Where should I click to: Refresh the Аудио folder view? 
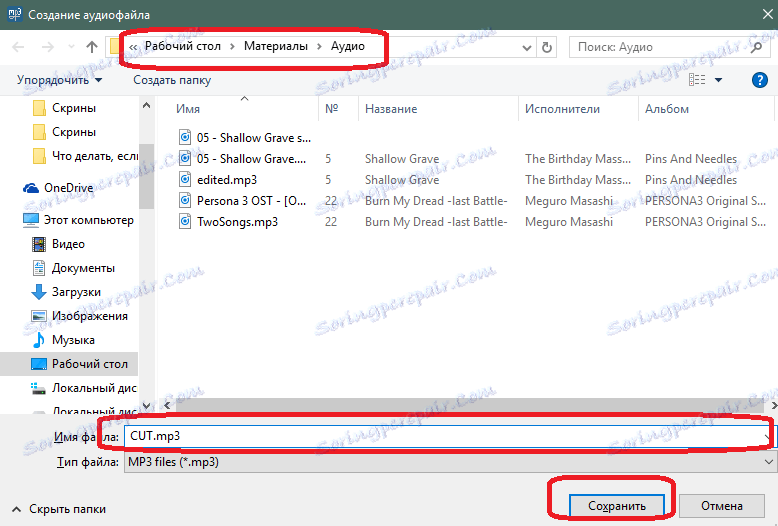click(547, 48)
